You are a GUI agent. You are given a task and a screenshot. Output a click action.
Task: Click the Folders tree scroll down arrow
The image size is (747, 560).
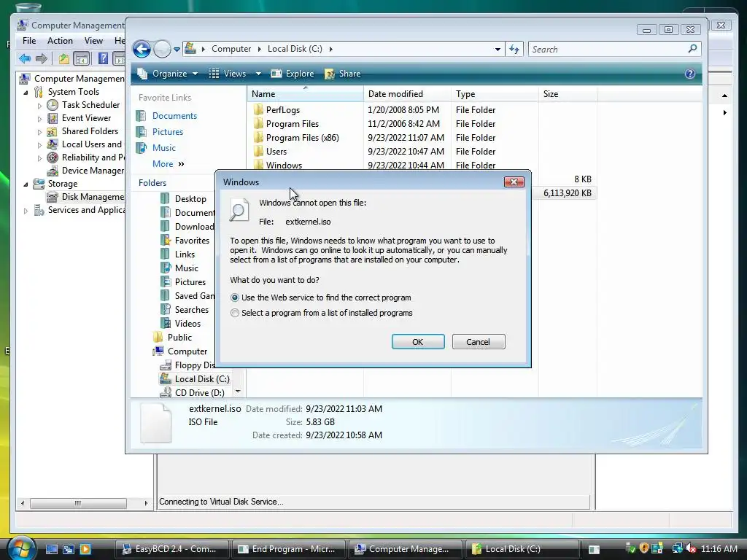pyautogui.click(x=238, y=392)
